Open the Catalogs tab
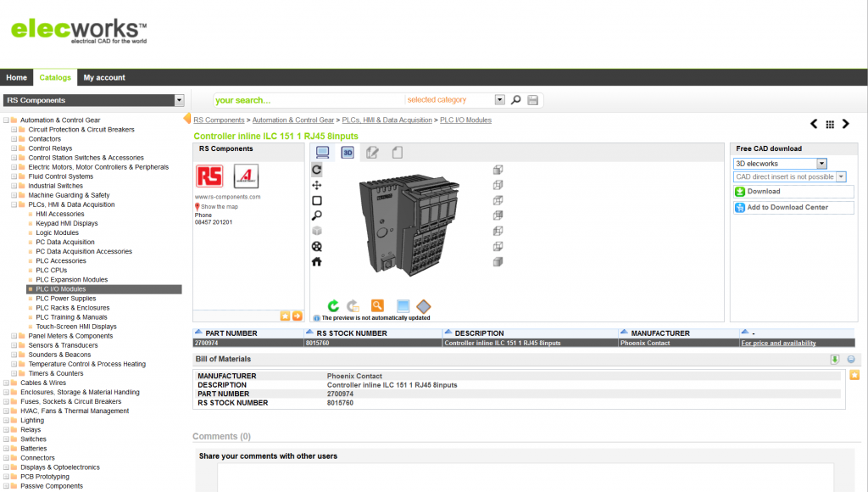868x492 pixels. pyautogui.click(x=55, y=77)
